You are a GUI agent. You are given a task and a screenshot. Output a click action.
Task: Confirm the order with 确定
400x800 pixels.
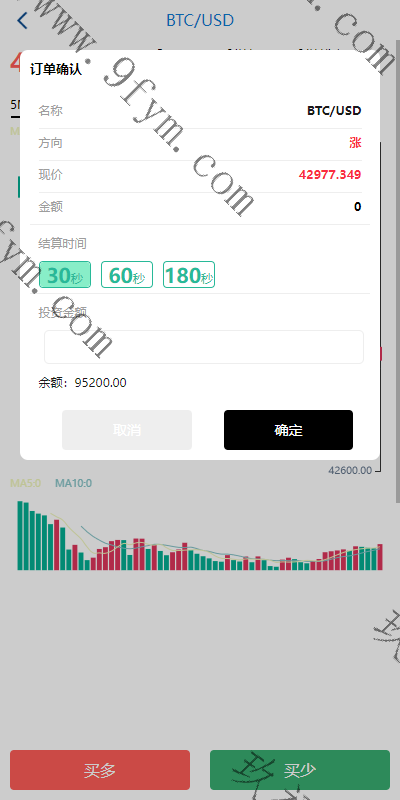(288, 430)
